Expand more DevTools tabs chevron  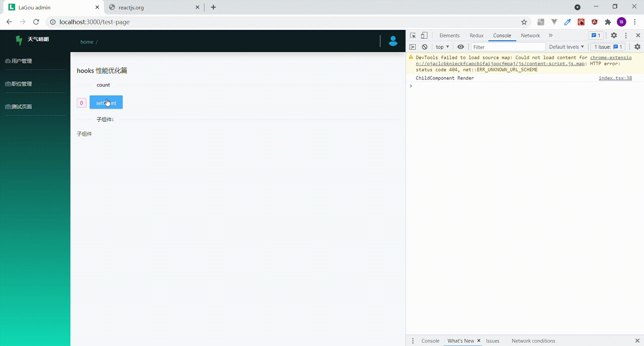550,35
